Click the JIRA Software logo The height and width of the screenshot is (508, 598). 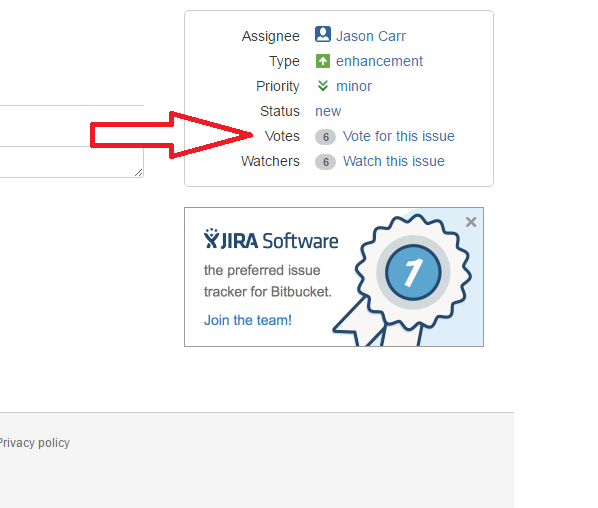(x=271, y=240)
